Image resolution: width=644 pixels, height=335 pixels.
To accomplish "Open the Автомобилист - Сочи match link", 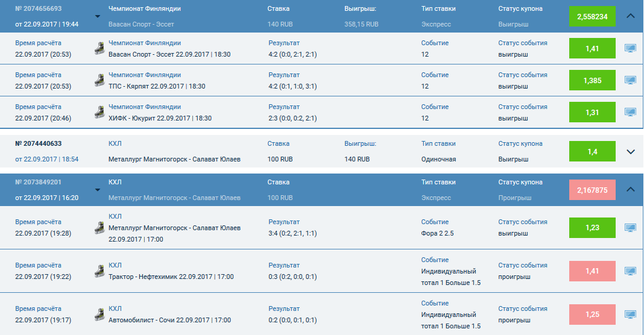I will click(169, 320).
